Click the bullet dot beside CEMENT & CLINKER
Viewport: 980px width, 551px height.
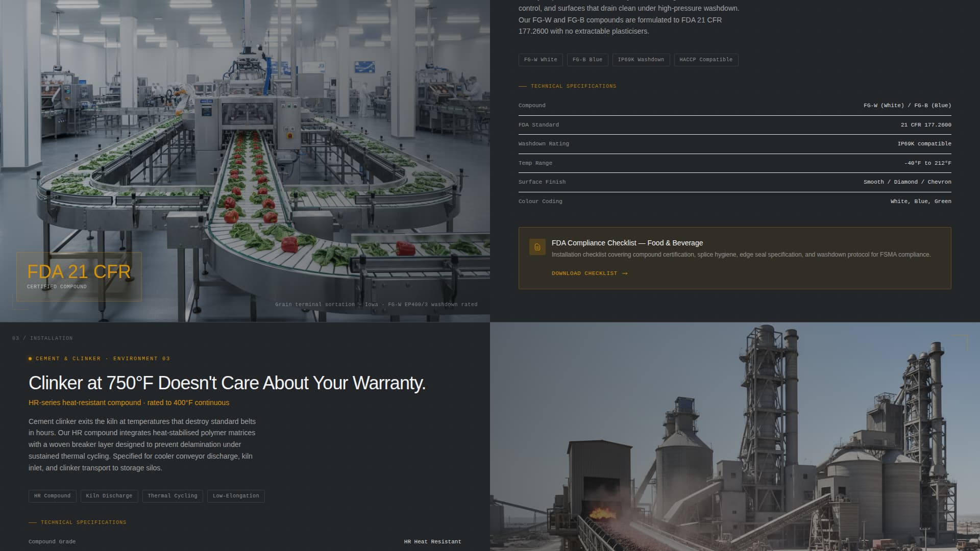(x=30, y=358)
